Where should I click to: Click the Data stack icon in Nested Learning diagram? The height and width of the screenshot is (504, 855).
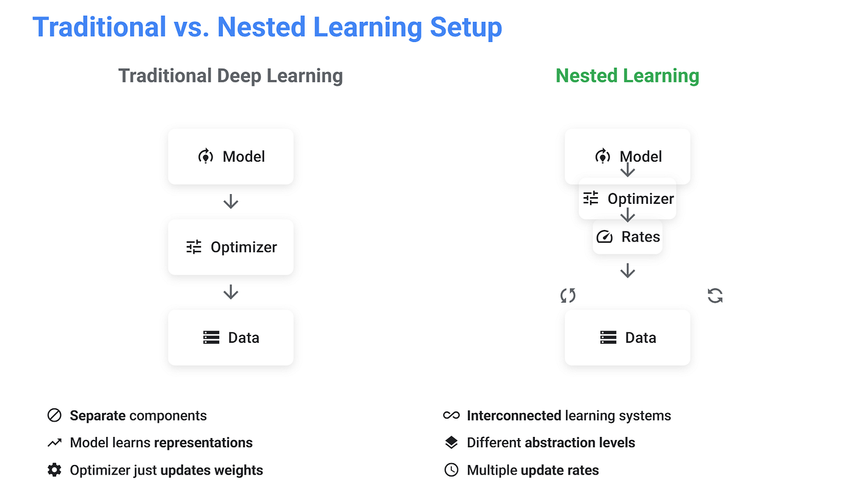(608, 337)
